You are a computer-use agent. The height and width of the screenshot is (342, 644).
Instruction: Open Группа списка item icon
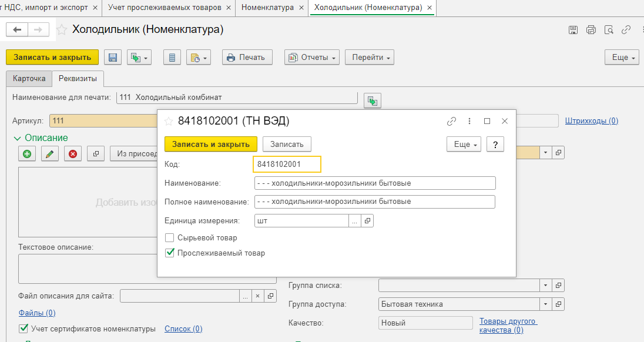click(x=559, y=286)
